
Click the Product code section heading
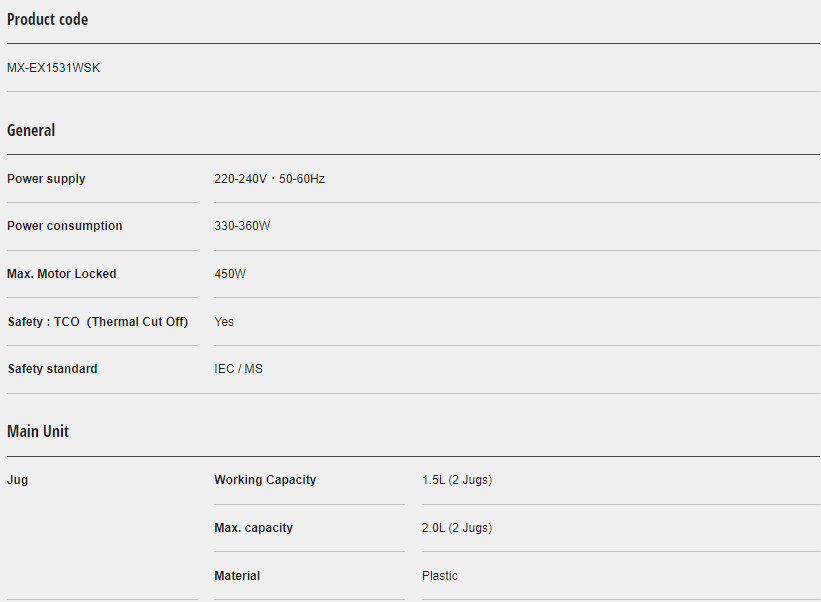(x=47, y=20)
